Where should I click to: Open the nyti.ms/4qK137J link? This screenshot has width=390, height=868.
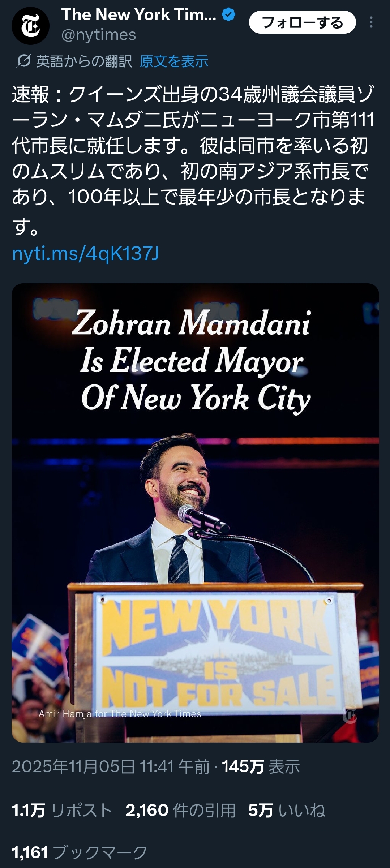coord(85,253)
